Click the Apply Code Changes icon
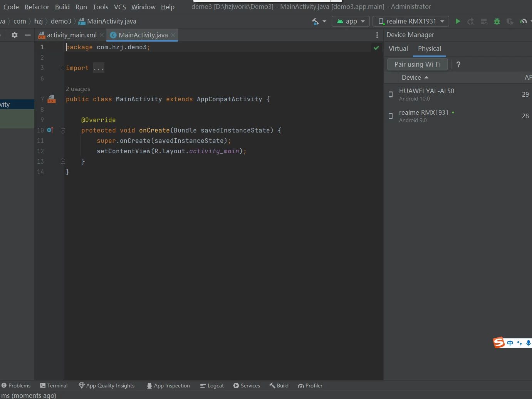Screen dimensions: 532x399 pyautogui.click(x=484, y=21)
